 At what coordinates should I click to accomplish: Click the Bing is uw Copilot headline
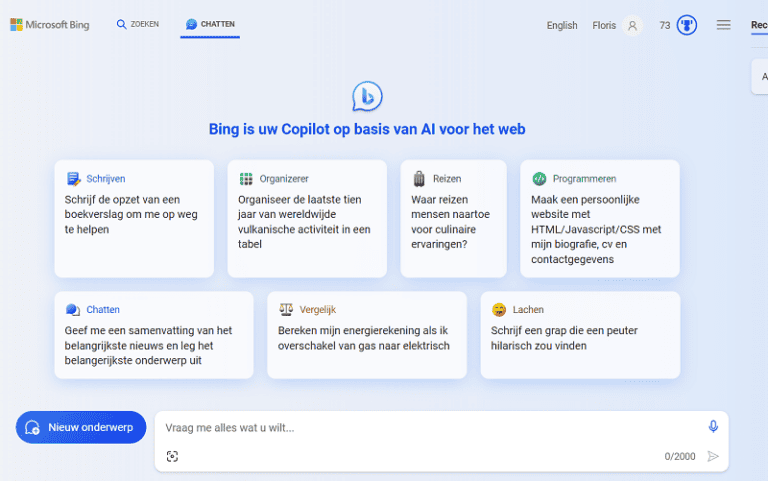[x=367, y=129]
